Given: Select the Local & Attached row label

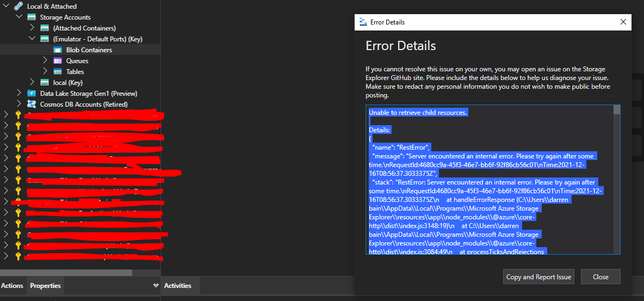Looking at the screenshot, I should [52, 6].
